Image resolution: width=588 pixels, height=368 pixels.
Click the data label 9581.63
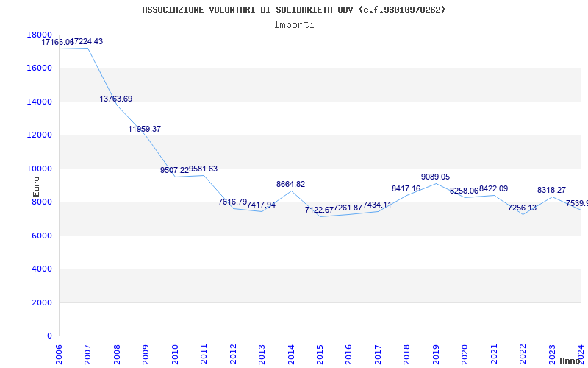[204, 169]
